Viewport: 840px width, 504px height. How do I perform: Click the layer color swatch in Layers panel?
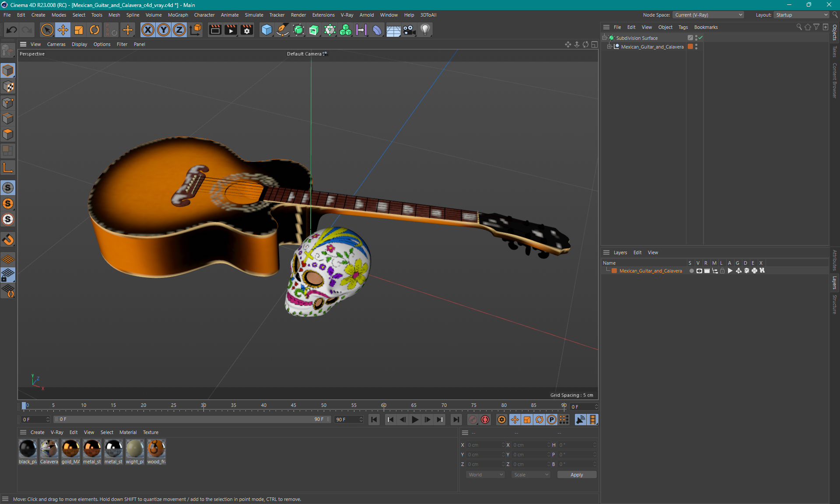(614, 271)
